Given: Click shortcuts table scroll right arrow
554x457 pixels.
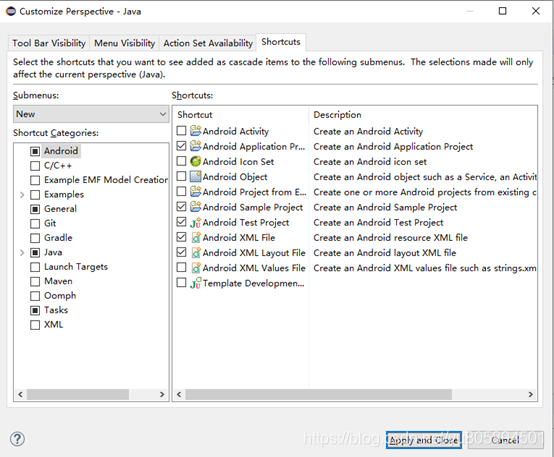Looking at the screenshot, I should (x=530, y=394).
